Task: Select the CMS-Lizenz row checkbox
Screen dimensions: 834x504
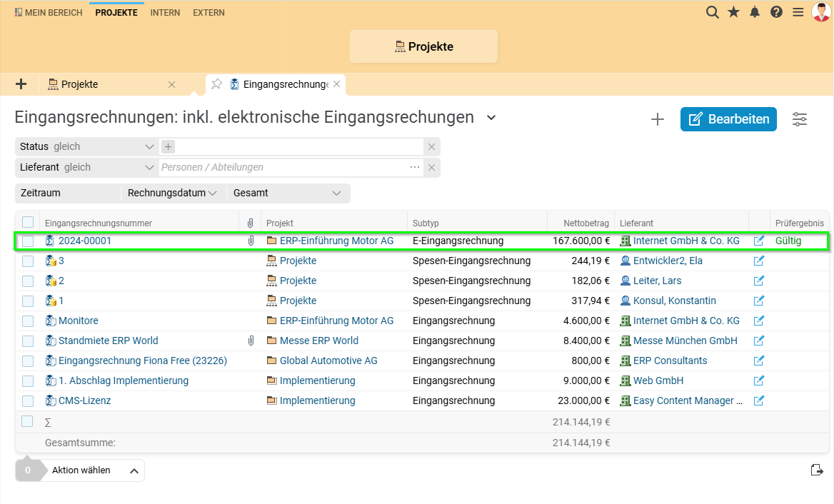Action: point(28,401)
